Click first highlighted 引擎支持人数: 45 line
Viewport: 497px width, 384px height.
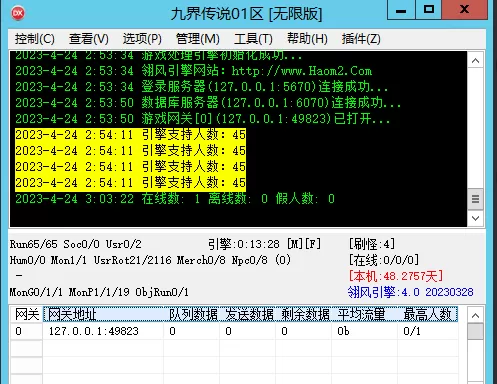coord(130,135)
